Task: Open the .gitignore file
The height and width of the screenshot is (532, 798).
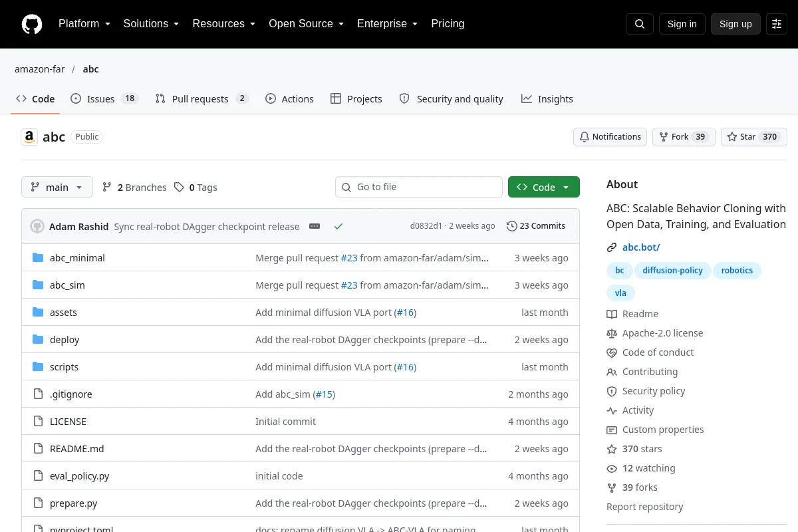Action: point(71,394)
